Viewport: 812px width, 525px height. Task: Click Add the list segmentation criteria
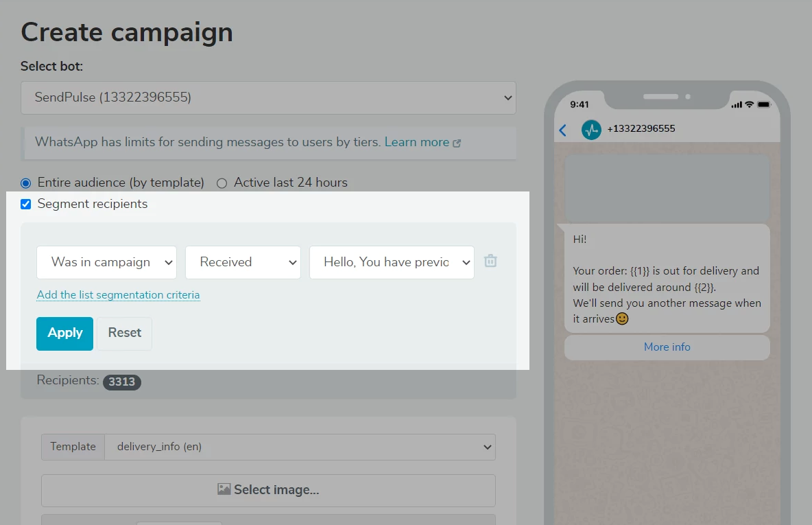[x=118, y=295]
